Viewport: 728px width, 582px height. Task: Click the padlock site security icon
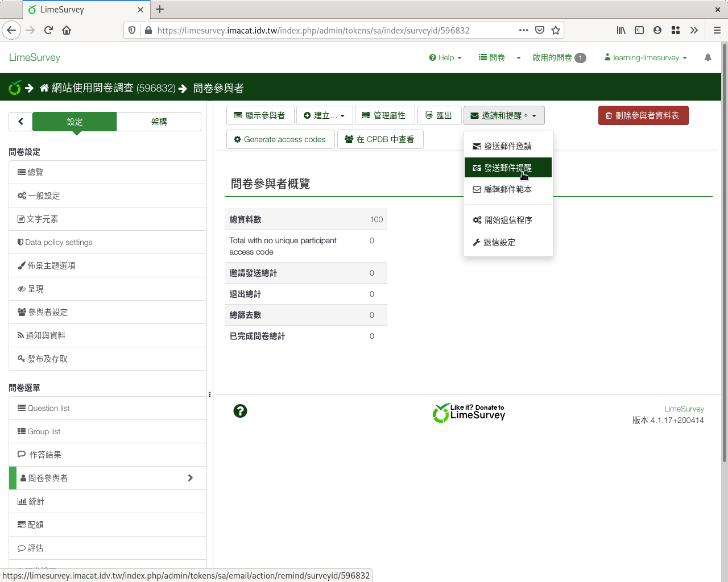[x=148, y=30]
